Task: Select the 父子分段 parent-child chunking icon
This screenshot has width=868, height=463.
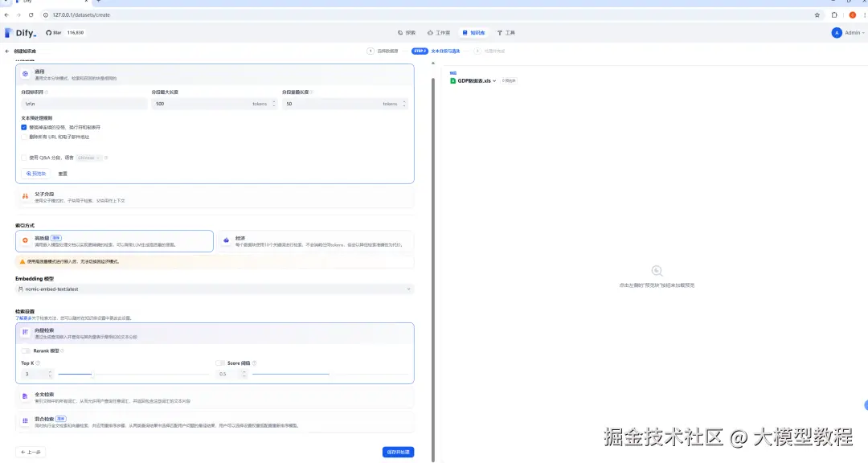Action: tap(25, 197)
